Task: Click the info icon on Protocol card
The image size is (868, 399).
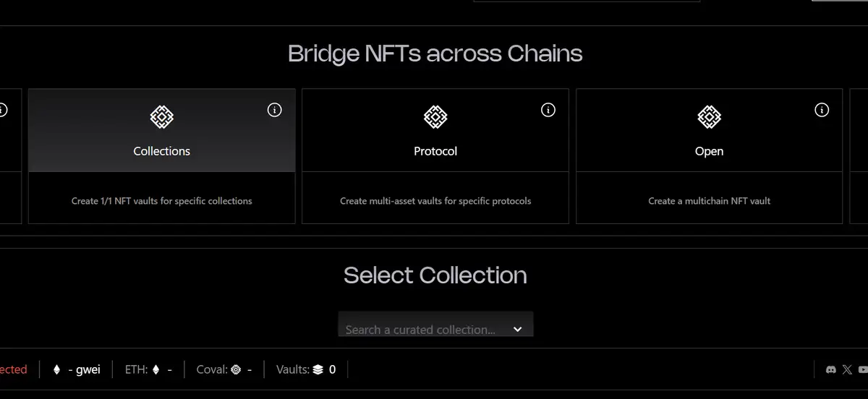Action: click(548, 110)
